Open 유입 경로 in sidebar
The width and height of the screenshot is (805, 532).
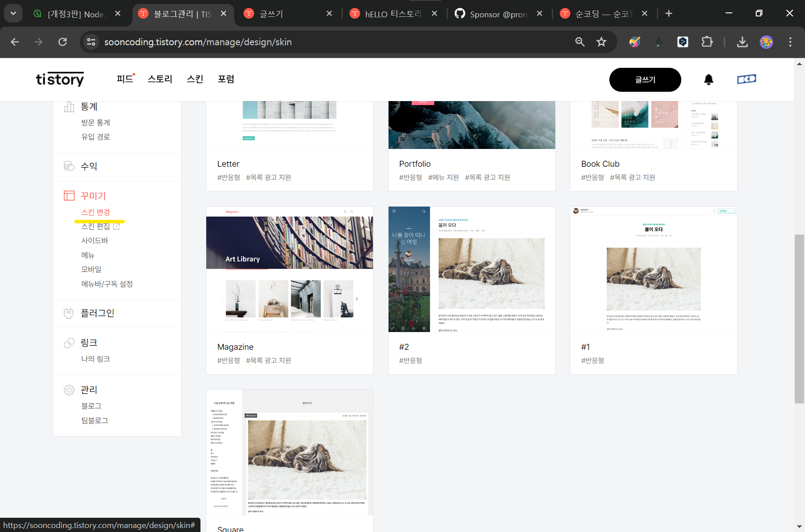pyautogui.click(x=95, y=137)
